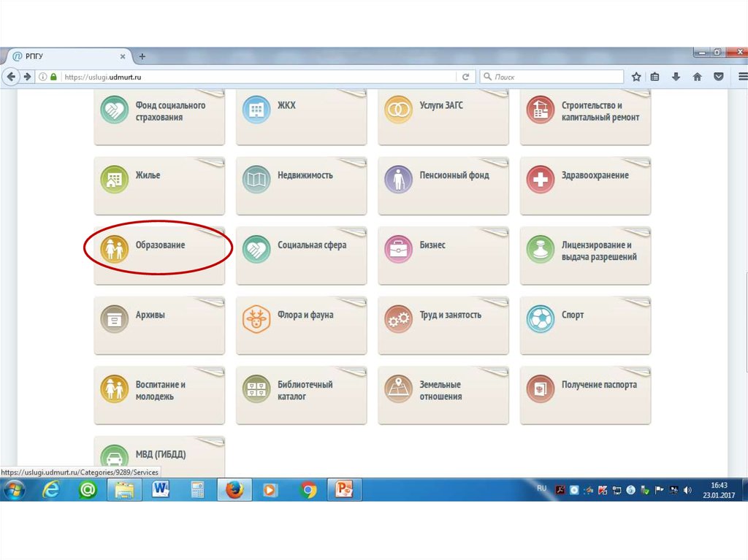The height and width of the screenshot is (560, 748).
Task: Select the Услуги ЗАГС rings icon
Action: tap(398, 110)
